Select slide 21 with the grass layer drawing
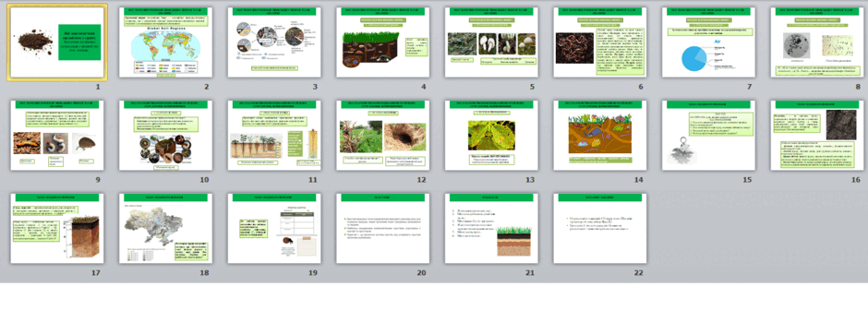 tap(491, 228)
